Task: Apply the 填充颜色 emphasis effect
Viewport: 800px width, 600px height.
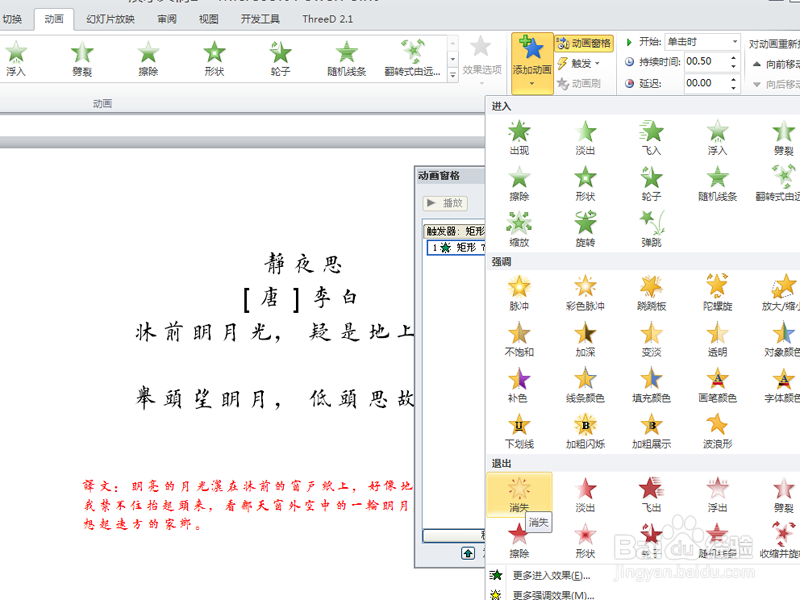Action: (x=652, y=385)
